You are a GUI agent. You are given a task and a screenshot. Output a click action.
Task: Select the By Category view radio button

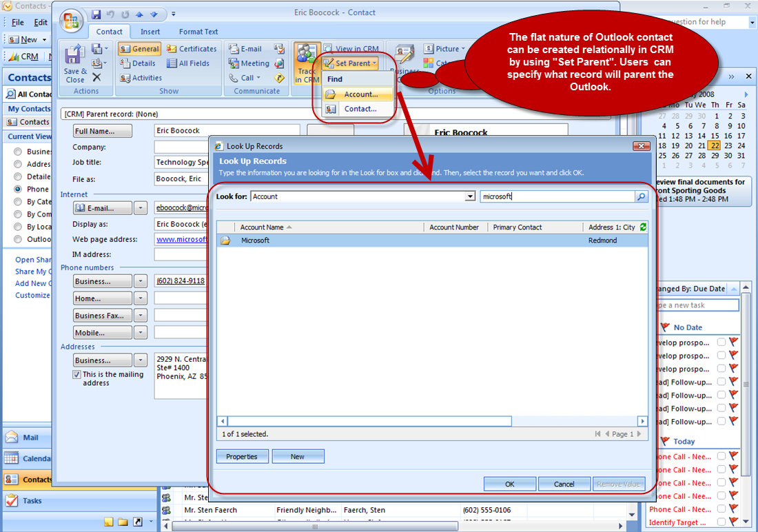(x=18, y=202)
